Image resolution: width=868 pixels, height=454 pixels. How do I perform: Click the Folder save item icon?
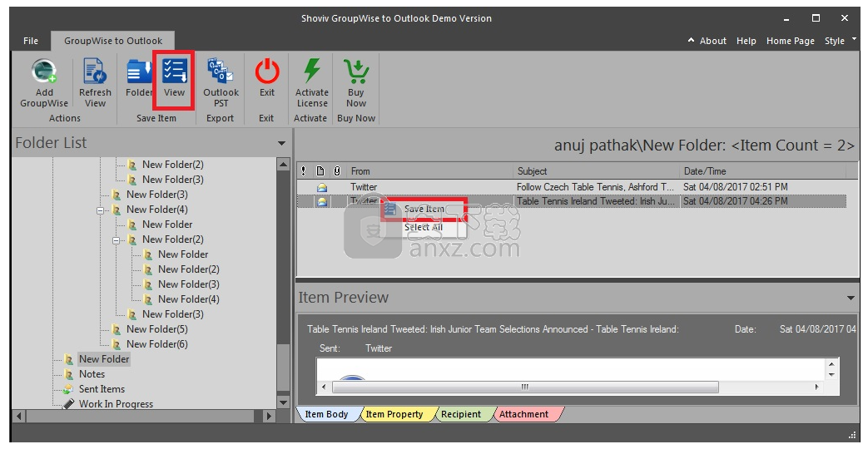click(138, 72)
